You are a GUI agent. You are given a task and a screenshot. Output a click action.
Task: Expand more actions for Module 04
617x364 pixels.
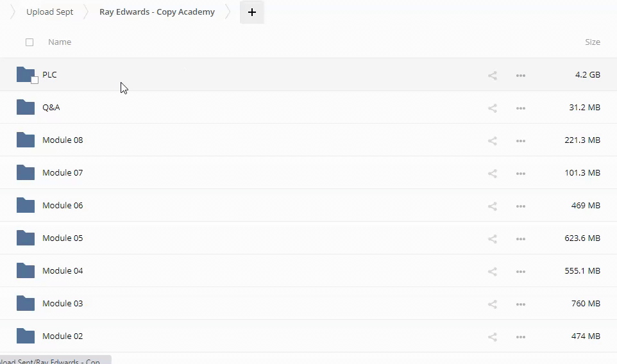click(x=521, y=271)
